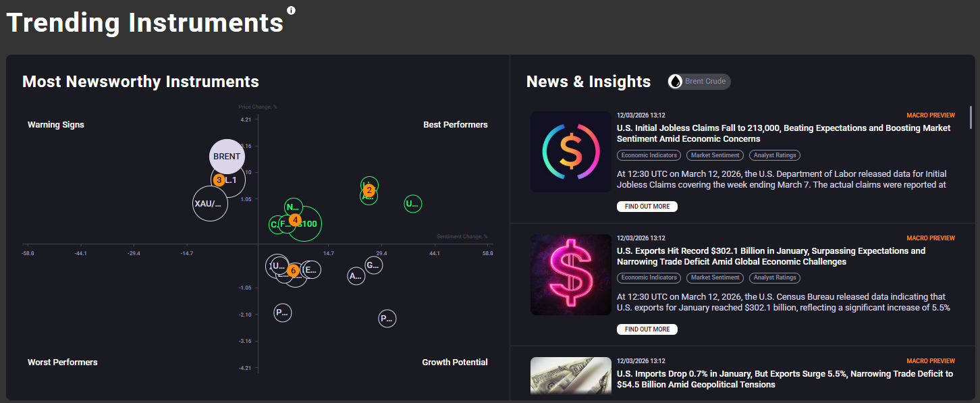Select the green U... bubble near Best Performers
Image resolution: width=980 pixels, height=403 pixels.
(x=412, y=203)
